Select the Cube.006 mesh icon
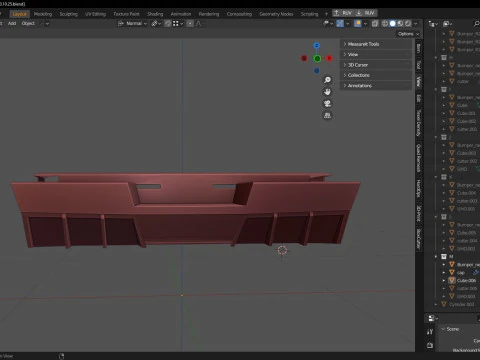480x360 pixels. click(x=452, y=280)
